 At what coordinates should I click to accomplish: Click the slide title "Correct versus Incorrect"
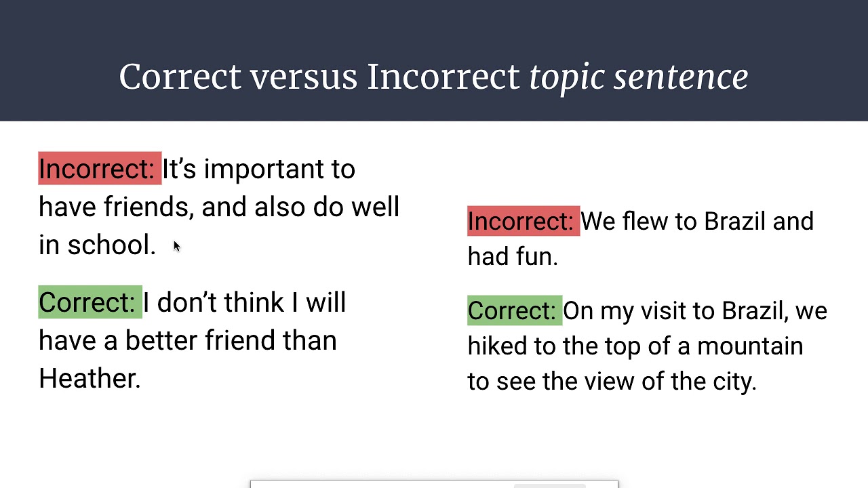pyautogui.click(x=319, y=77)
